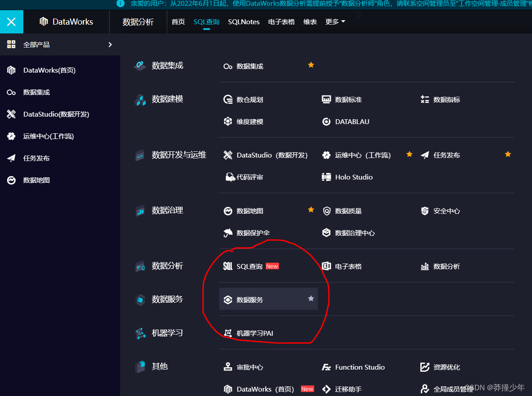Screen dimensions: 532x396
Task: Click 其他 category heading
Action: (x=160, y=367)
